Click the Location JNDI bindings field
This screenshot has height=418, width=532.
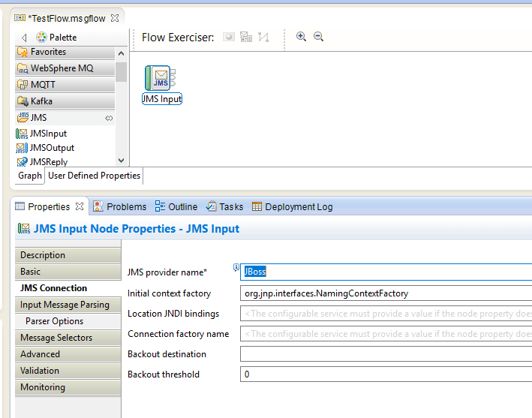(386, 314)
